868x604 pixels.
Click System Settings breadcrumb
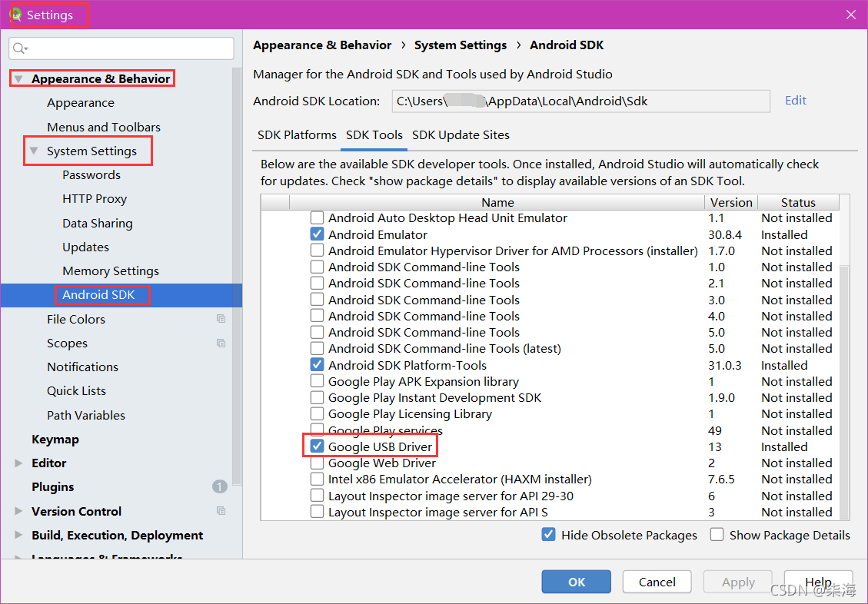pos(461,45)
